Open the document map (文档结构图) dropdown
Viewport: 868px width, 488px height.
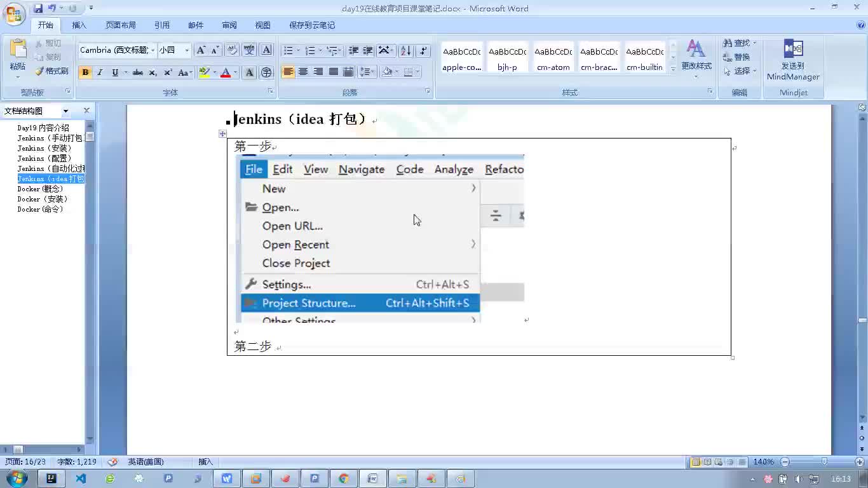point(65,111)
